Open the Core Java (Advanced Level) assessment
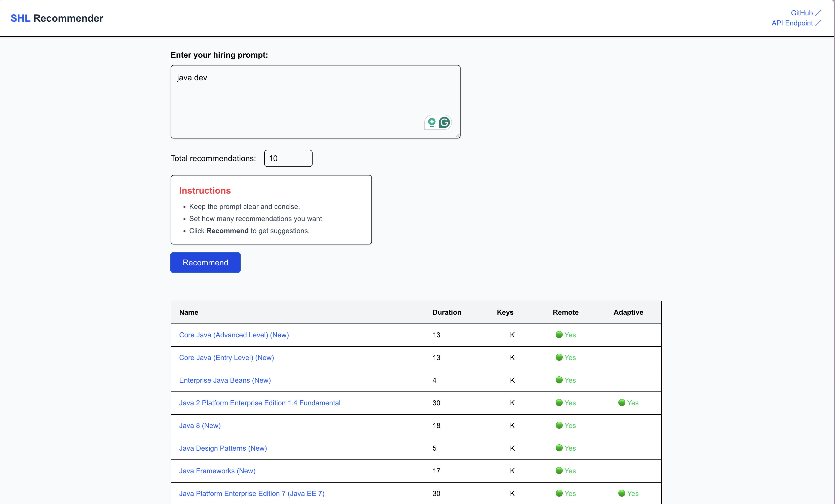The height and width of the screenshot is (504, 835). point(234,335)
